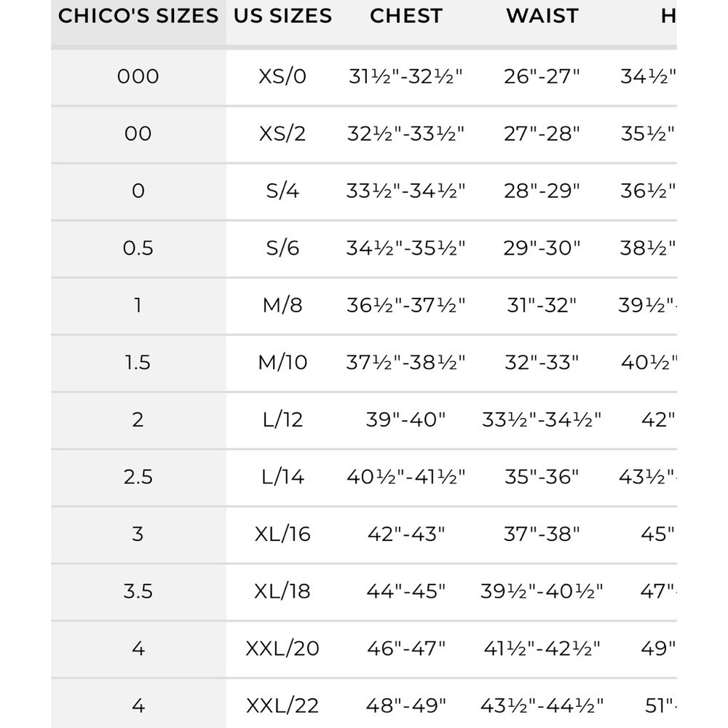The width and height of the screenshot is (728, 728).
Task: Click waist measurement 33½"-34½"
Action: tap(542, 419)
